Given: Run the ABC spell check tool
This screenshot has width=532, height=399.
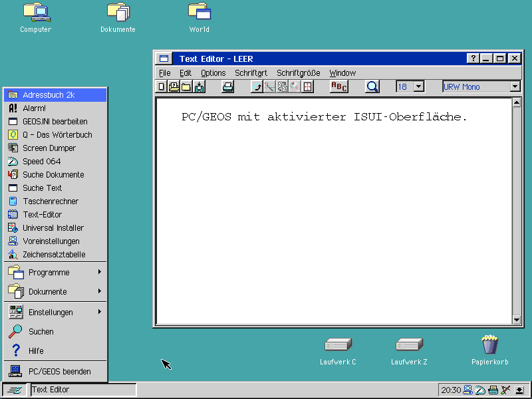Looking at the screenshot, I should click(338, 86).
